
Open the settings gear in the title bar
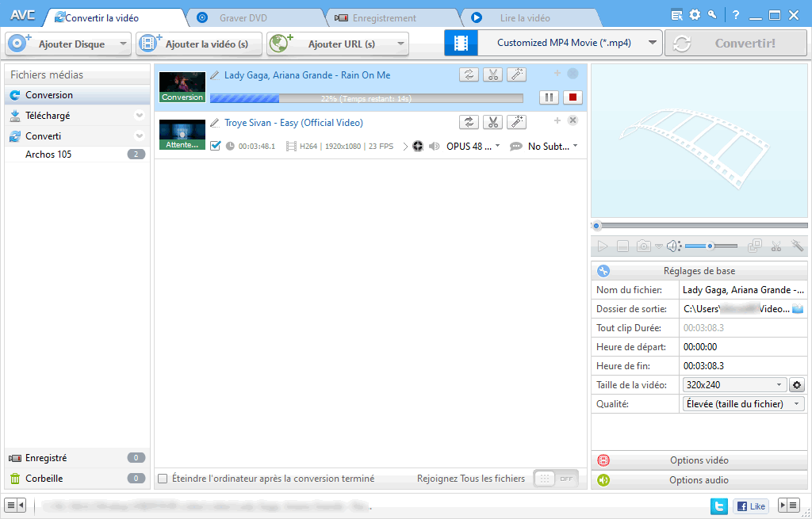point(695,15)
